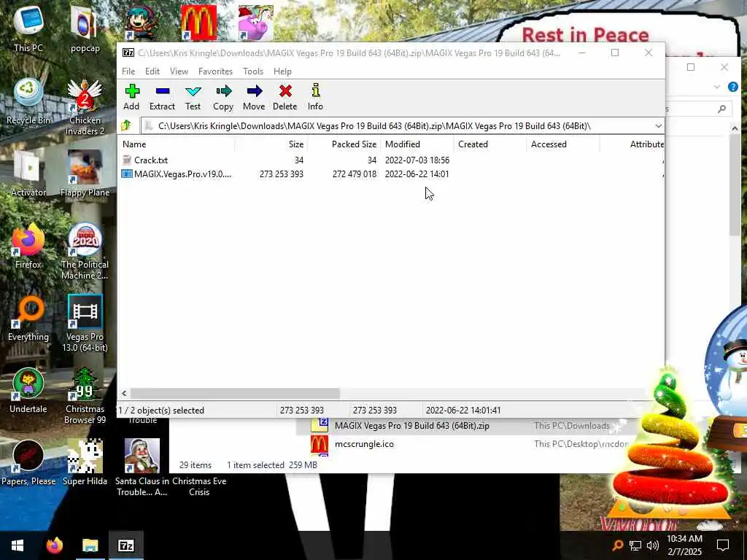Open the notification center icon
The height and width of the screenshot is (560, 747).
click(723, 545)
